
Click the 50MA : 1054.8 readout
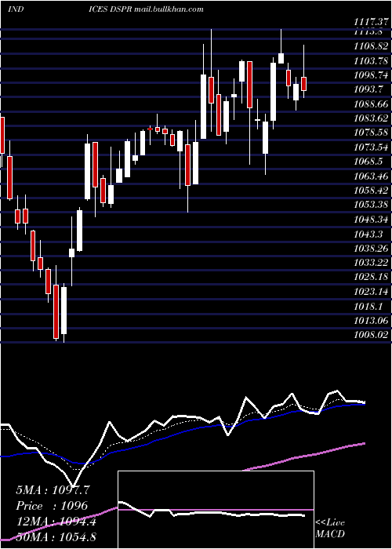pos(56,537)
